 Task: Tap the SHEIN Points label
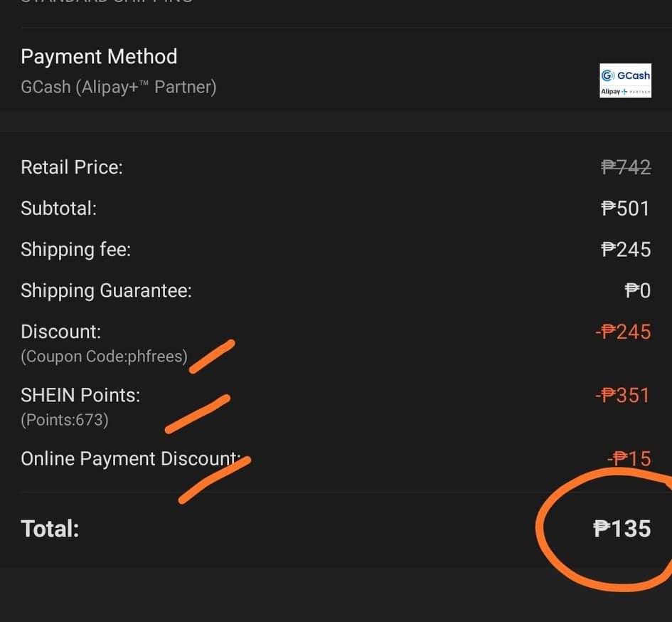point(80,396)
